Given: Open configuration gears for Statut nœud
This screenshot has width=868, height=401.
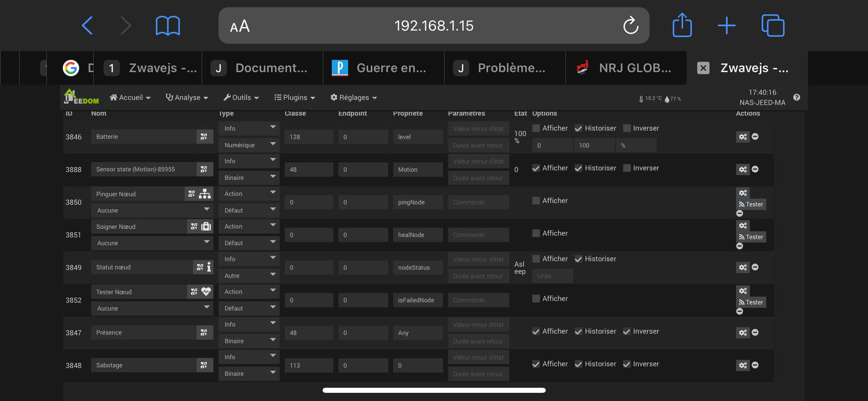Looking at the screenshot, I should tap(743, 267).
